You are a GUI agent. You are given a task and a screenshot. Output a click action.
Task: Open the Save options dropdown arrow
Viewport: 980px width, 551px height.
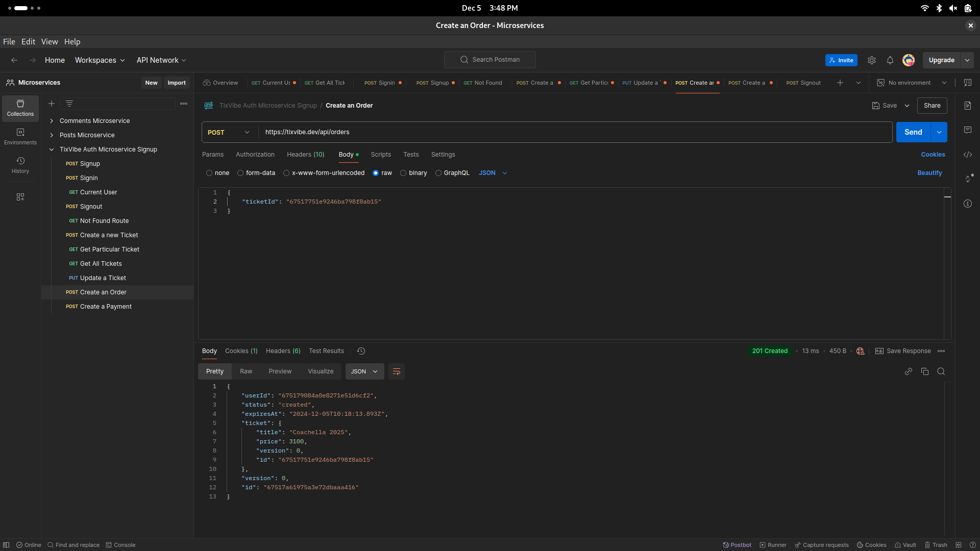click(x=907, y=106)
